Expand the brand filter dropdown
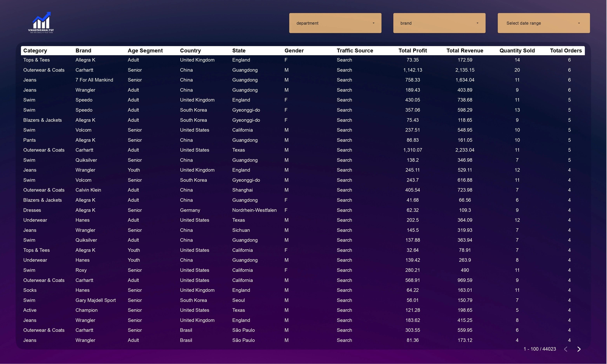Image resolution: width=607 pixels, height=364 pixels. click(439, 23)
